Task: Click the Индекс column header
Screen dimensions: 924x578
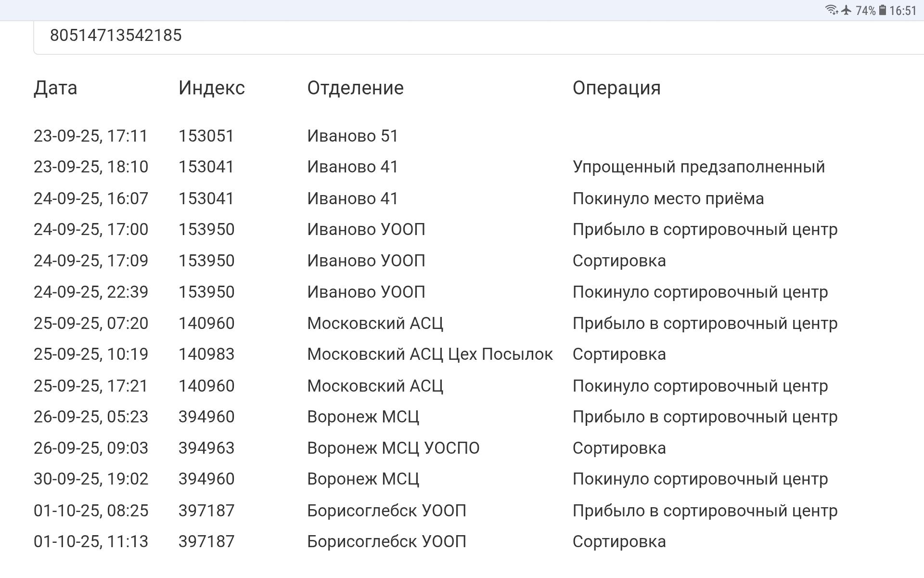Action: (x=212, y=88)
